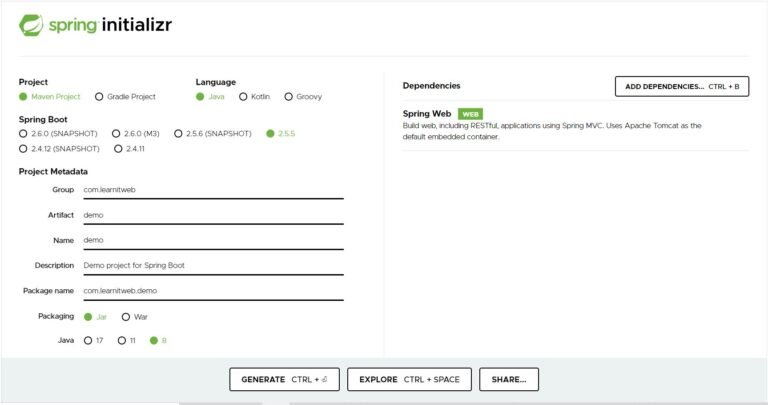Select Spring Boot 2.4.11 version
The width and height of the screenshot is (768, 405).
(x=129, y=148)
